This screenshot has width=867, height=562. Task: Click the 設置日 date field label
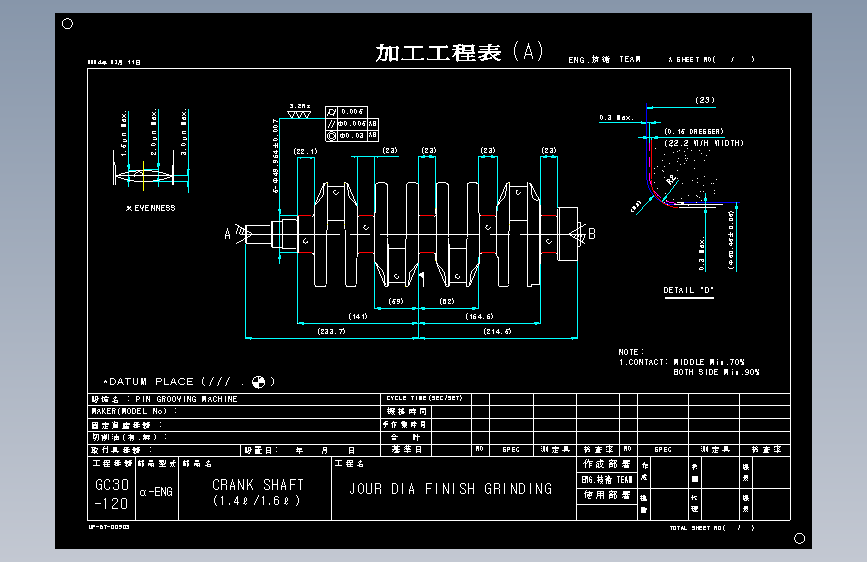pyautogui.click(x=261, y=450)
